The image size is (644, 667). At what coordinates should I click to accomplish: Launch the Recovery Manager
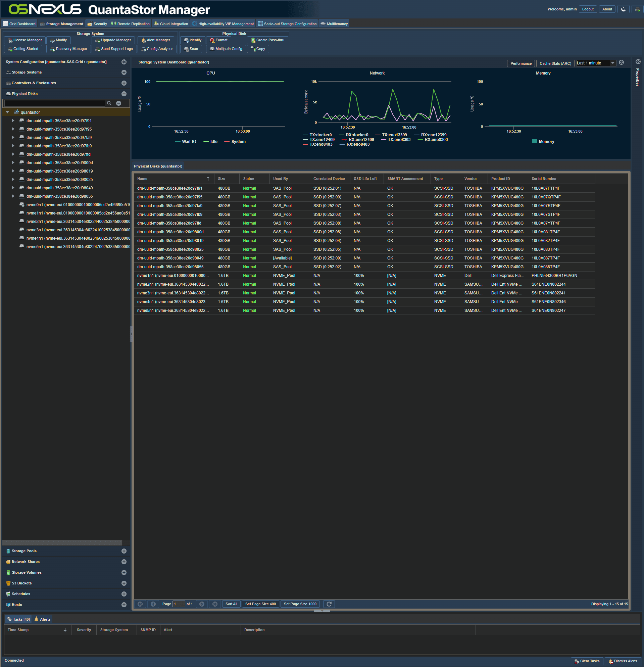point(68,49)
